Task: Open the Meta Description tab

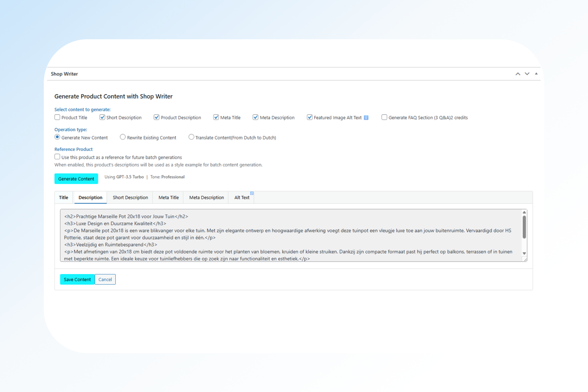Action: coord(206,198)
